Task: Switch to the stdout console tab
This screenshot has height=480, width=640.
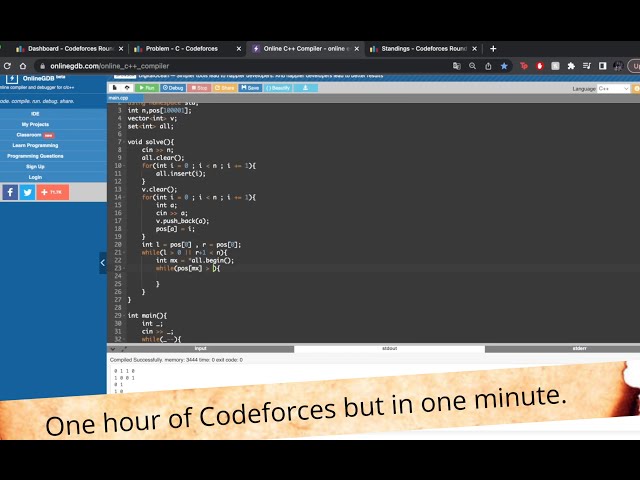Action: coord(389,349)
